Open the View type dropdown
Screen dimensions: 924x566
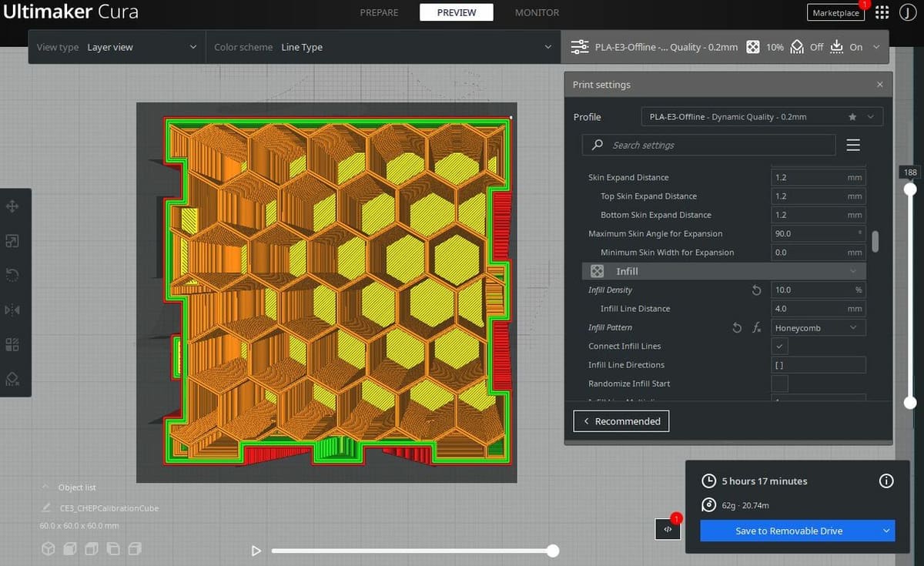(117, 47)
